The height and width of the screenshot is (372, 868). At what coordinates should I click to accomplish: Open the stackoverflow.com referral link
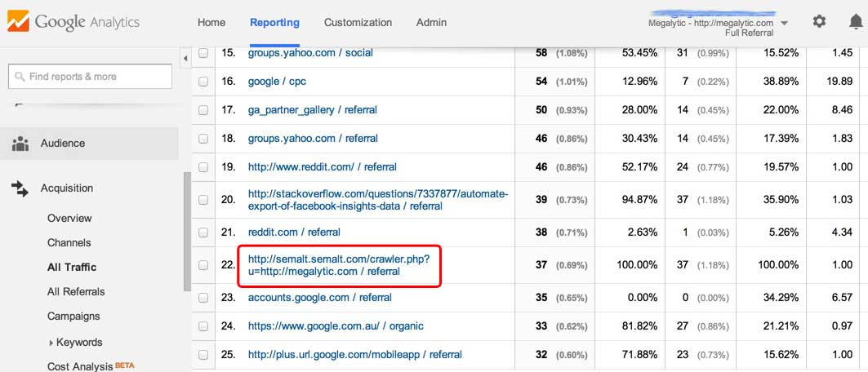[x=378, y=200]
